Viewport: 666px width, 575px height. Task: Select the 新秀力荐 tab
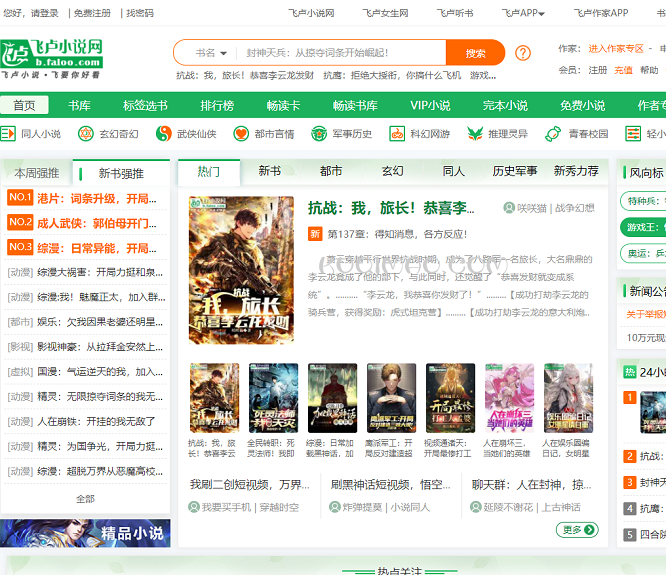point(576,171)
